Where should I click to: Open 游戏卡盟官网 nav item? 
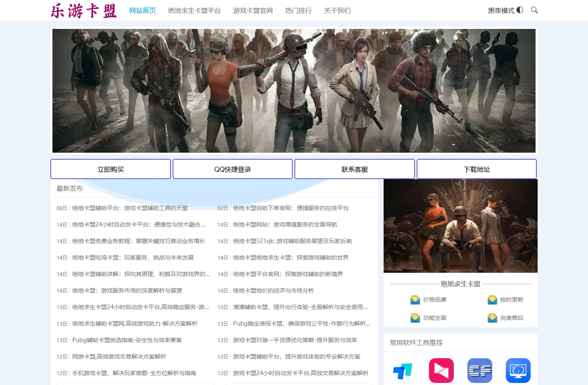coord(253,10)
